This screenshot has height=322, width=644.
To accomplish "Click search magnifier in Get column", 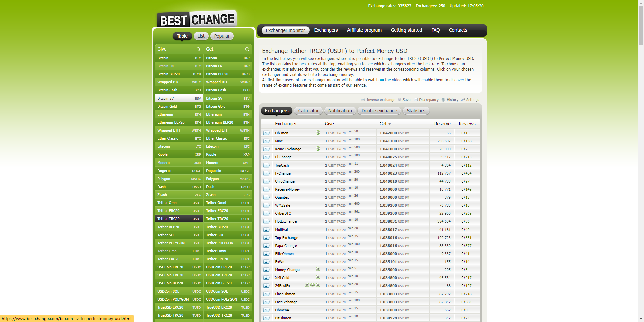I will coord(247,49).
